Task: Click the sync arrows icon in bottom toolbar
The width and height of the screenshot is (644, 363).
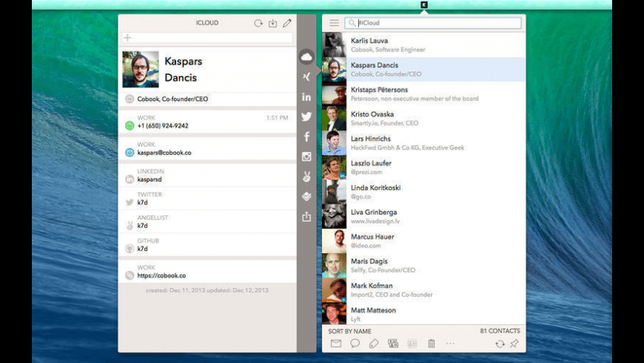Action: (500, 344)
